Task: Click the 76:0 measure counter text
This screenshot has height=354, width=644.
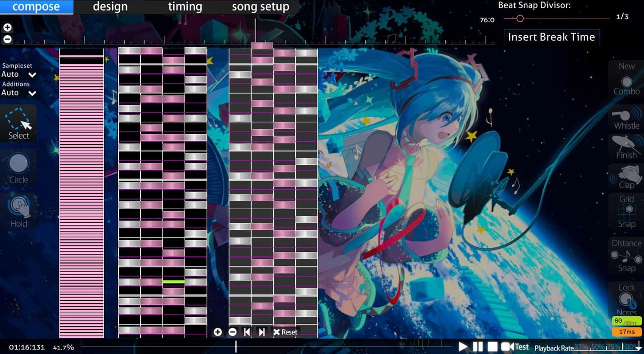Action: pos(487,20)
